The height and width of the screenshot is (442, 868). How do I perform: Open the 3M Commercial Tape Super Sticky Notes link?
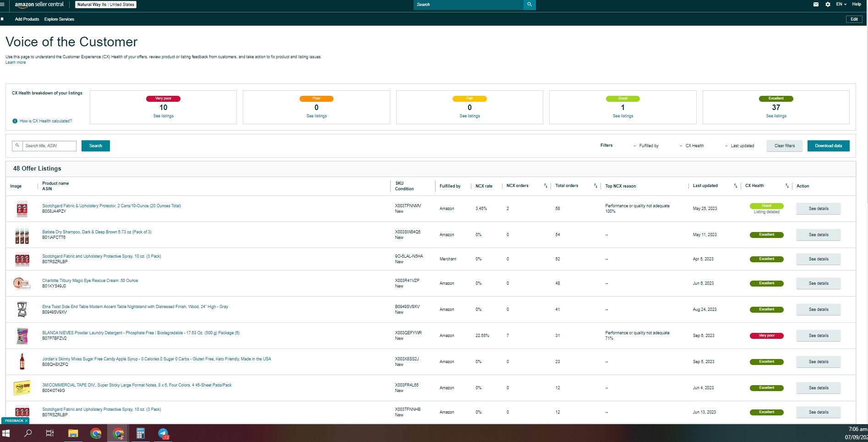coord(137,385)
